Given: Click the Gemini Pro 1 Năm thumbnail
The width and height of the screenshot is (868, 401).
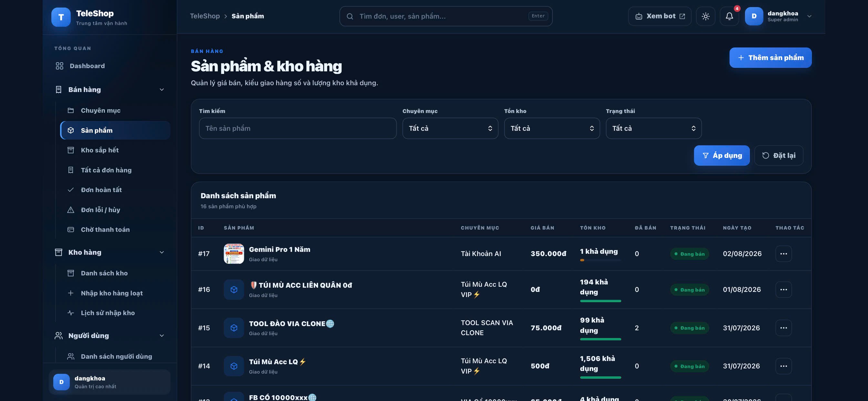Looking at the screenshot, I should click(x=234, y=254).
